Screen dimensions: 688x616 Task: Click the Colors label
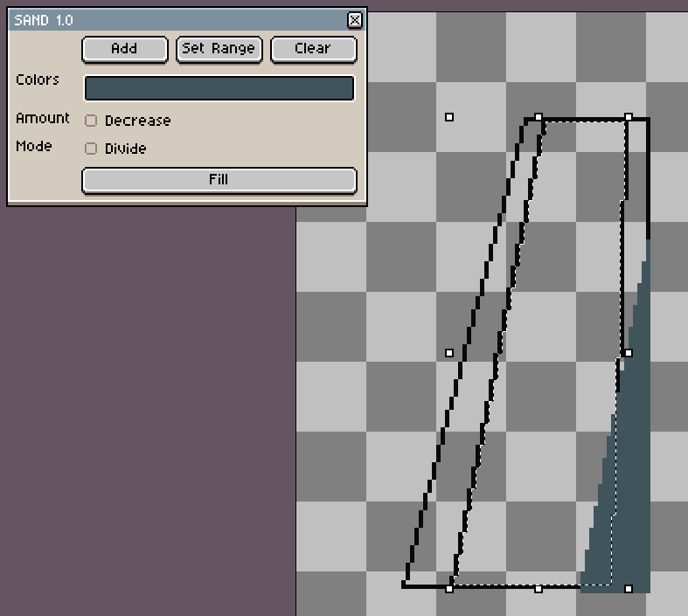38,80
